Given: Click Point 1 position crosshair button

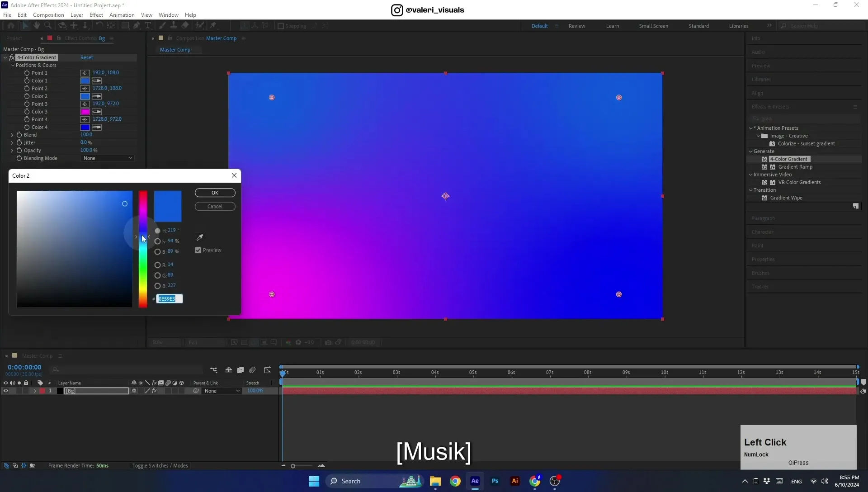Looking at the screenshot, I should [x=85, y=73].
